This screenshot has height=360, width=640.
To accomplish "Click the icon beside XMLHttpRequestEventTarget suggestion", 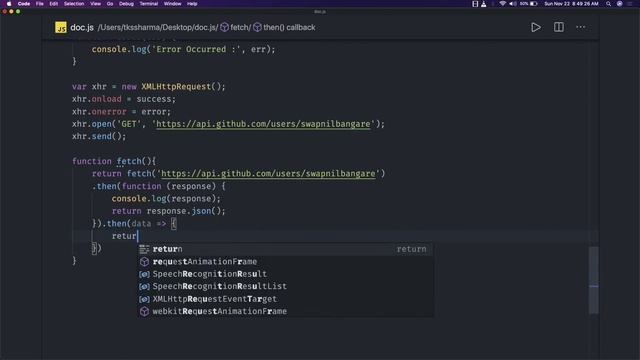I will [x=144, y=299].
